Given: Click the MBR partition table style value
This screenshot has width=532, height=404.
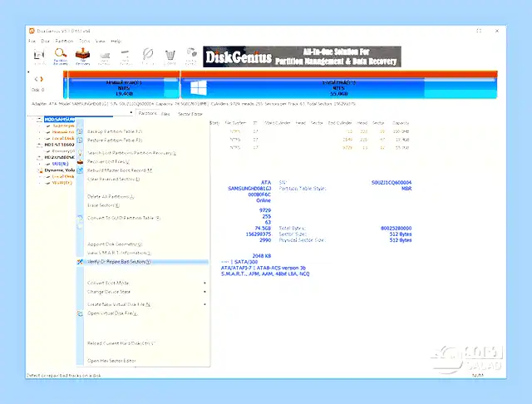Looking at the screenshot, I should [x=406, y=189].
